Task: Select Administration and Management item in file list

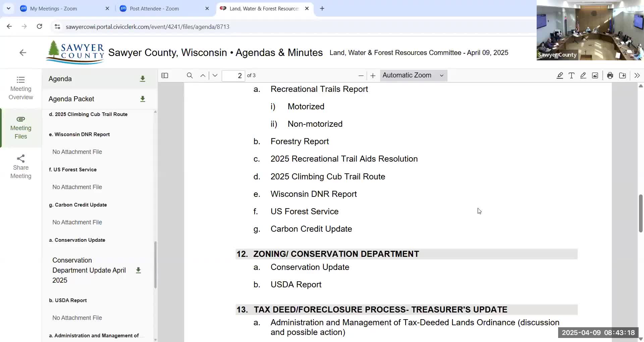Action: [97, 336]
